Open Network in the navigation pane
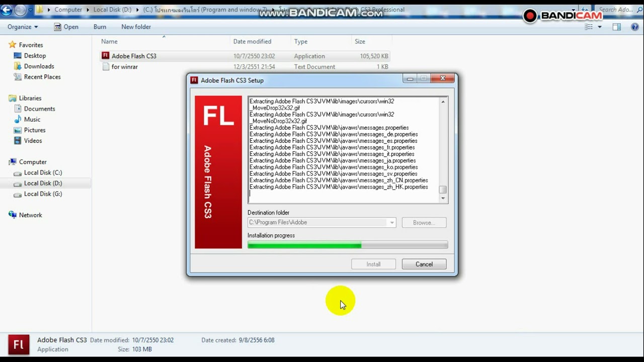The width and height of the screenshot is (644, 362). pyautogui.click(x=30, y=215)
